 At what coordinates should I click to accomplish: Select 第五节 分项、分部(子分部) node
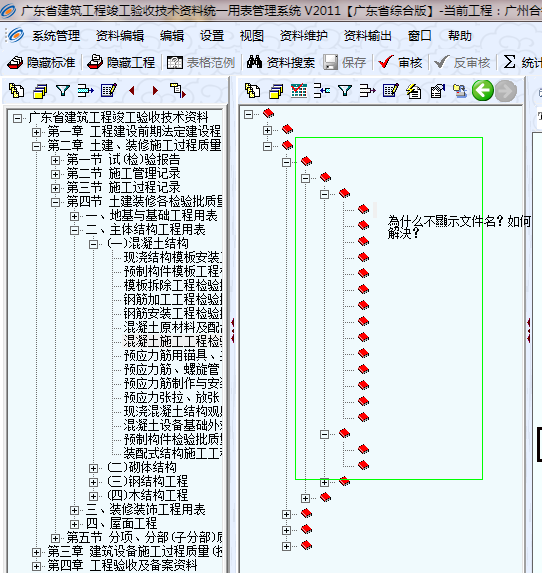(144, 538)
